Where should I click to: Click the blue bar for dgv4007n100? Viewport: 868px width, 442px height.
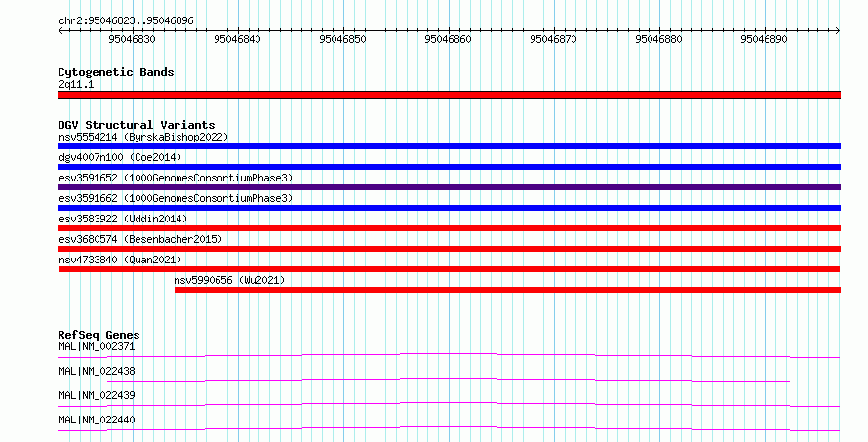(449, 167)
